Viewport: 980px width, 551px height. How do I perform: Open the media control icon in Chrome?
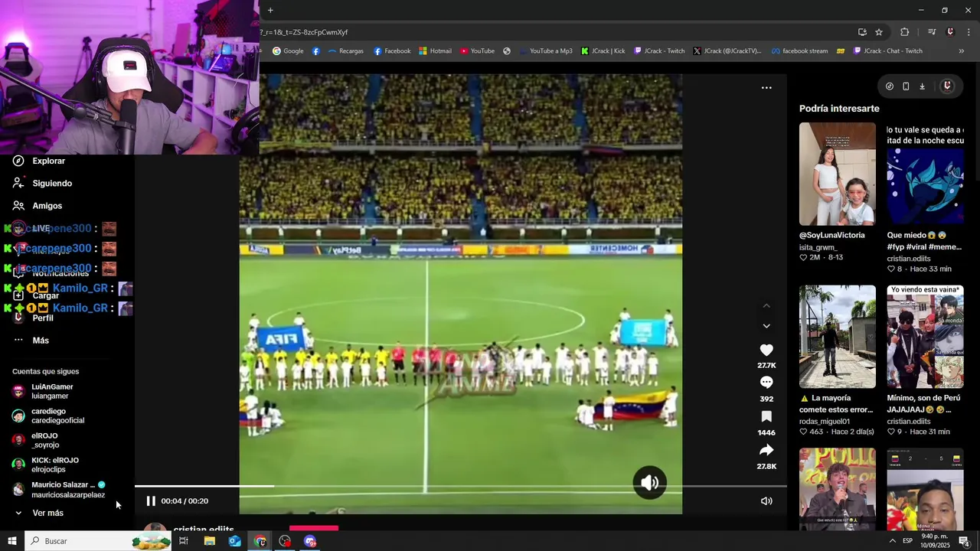point(932,32)
